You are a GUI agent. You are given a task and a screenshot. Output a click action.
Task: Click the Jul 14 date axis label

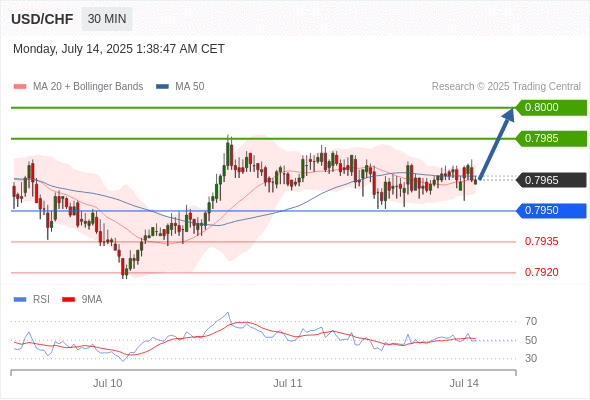[x=464, y=383]
